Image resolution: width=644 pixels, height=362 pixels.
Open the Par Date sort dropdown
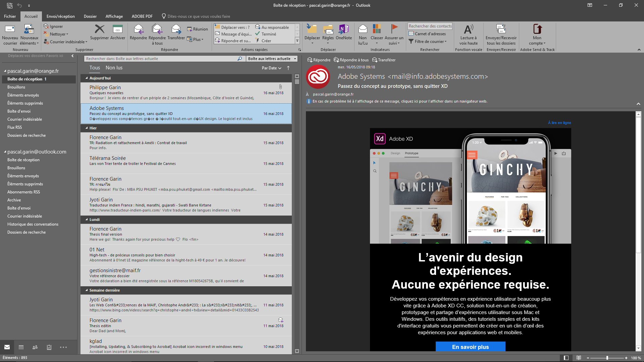tap(271, 68)
